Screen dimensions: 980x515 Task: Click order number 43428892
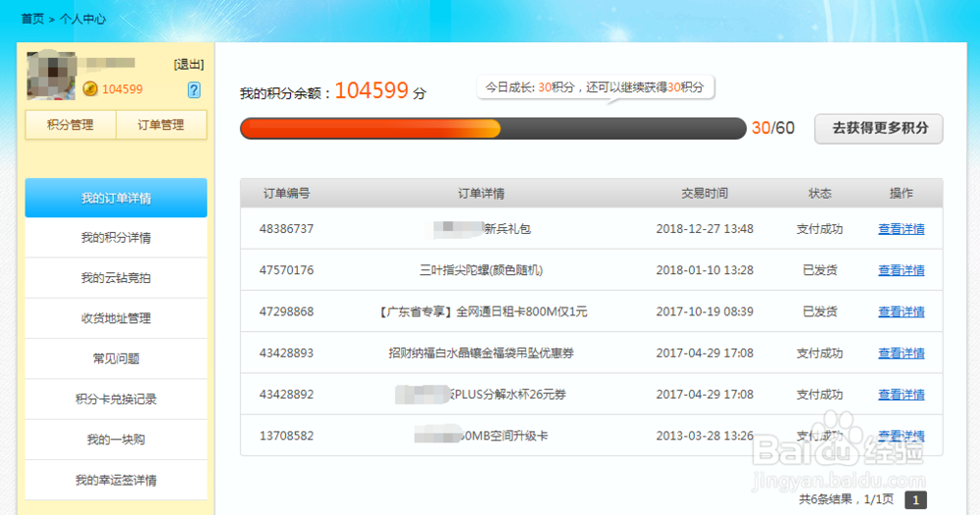[286, 395]
